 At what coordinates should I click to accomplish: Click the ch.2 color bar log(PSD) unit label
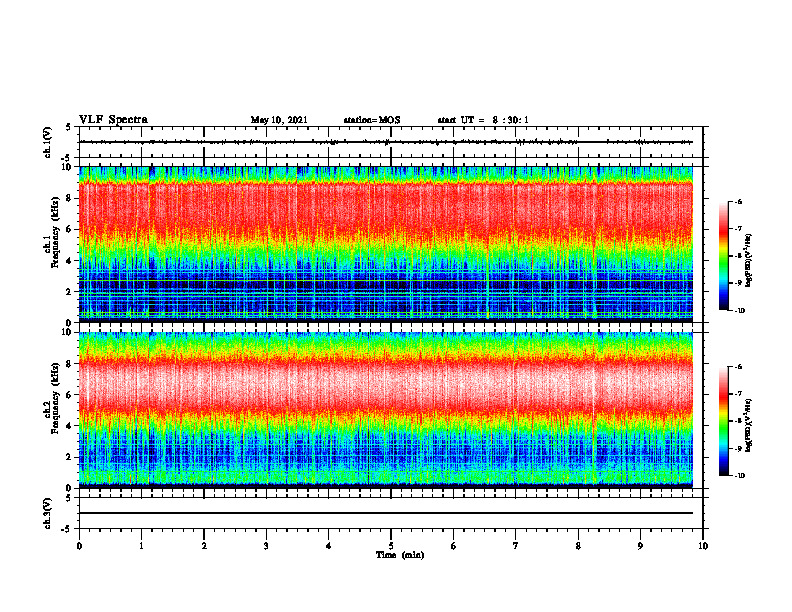pyautogui.click(x=749, y=425)
